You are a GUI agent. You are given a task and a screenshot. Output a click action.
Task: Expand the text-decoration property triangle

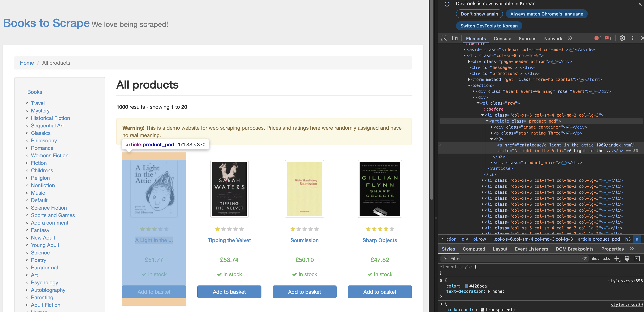[x=489, y=291]
